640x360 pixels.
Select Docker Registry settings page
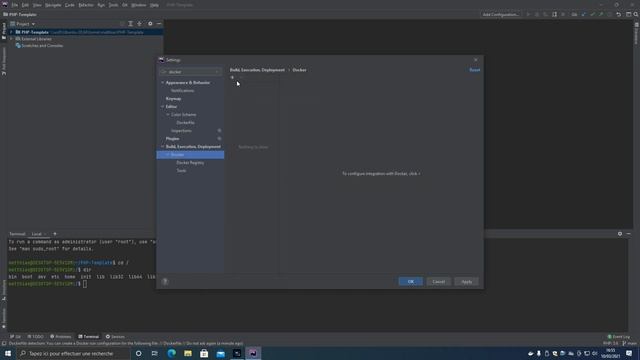click(190, 162)
